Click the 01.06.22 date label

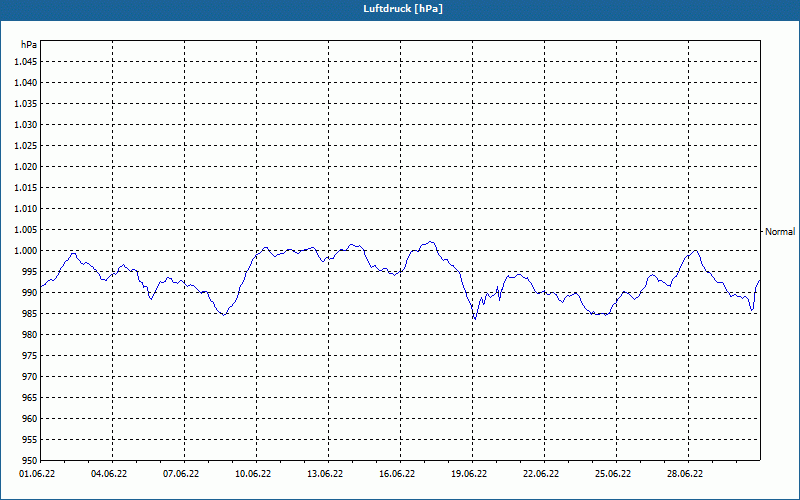pos(37,474)
